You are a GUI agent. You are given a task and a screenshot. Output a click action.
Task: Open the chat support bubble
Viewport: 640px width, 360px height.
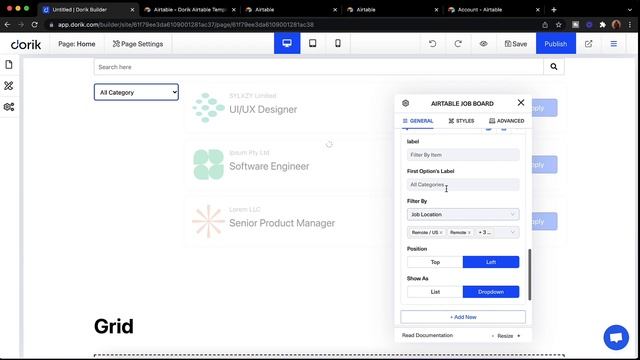click(616, 338)
